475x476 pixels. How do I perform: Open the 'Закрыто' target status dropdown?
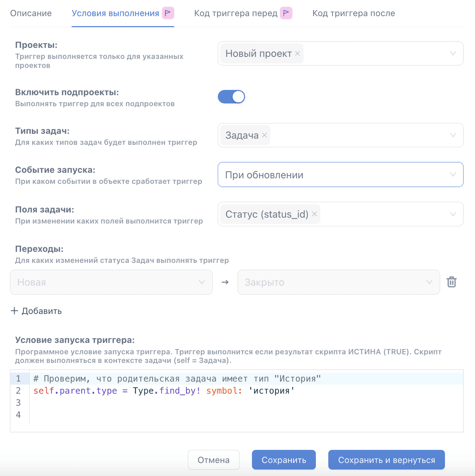(338, 282)
